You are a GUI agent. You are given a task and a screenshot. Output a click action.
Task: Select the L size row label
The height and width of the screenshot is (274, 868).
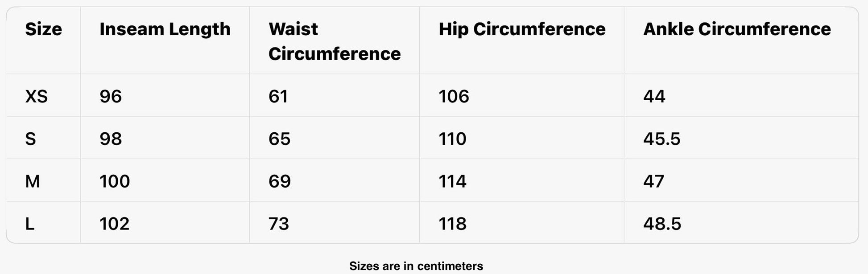[30, 224]
